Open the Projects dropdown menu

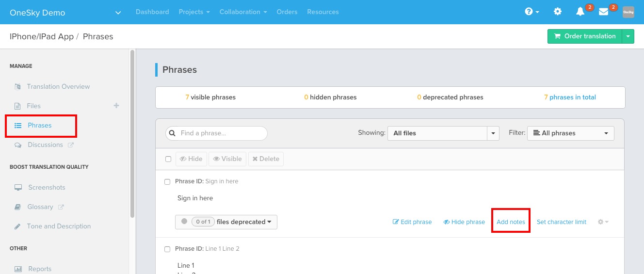[194, 12]
